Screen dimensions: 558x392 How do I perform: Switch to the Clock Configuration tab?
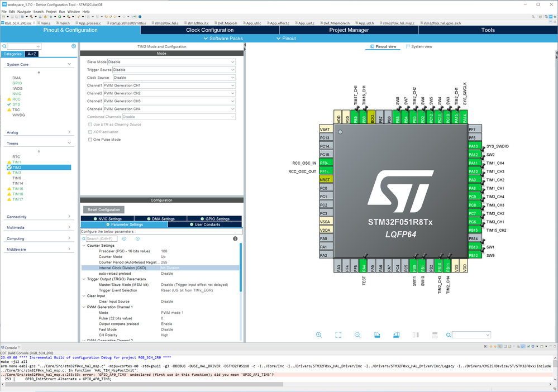[209, 30]
